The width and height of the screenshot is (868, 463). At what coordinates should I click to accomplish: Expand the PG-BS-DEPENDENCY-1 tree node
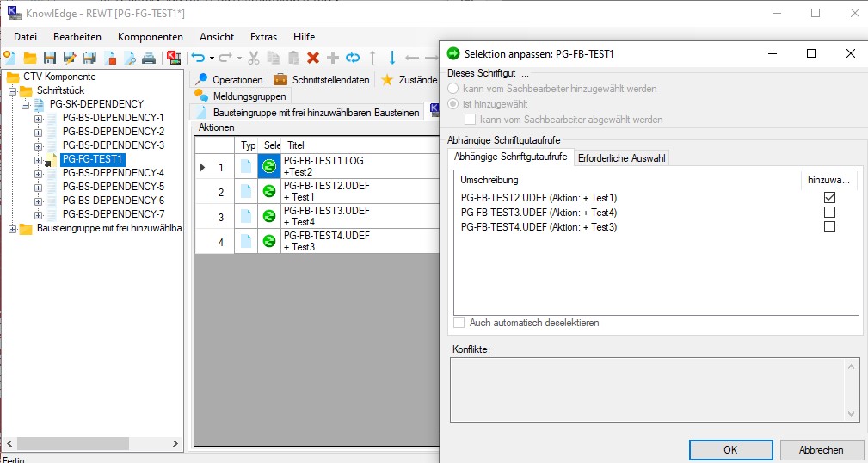[x=39, y=118]
